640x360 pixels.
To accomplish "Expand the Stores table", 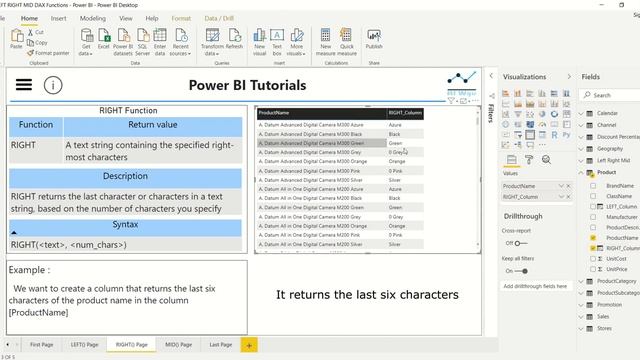I will pyautogui.click(x=581, y=328).
